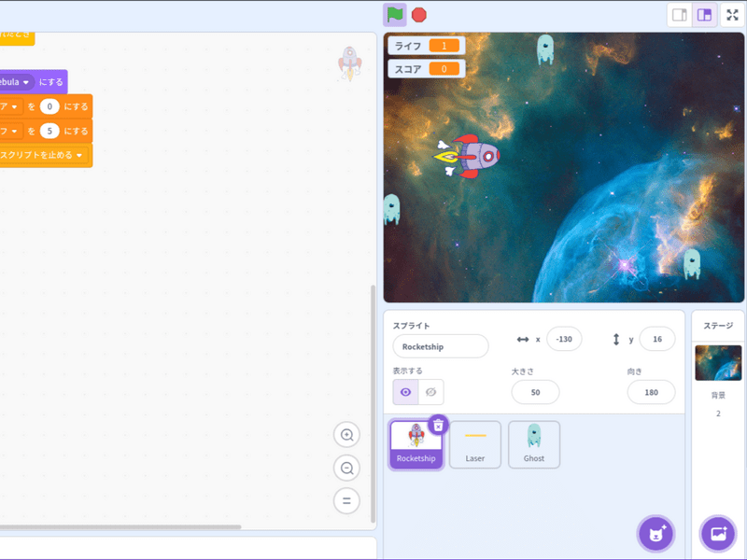
Task: Zoom out of the code workspace
Action: 346,468
